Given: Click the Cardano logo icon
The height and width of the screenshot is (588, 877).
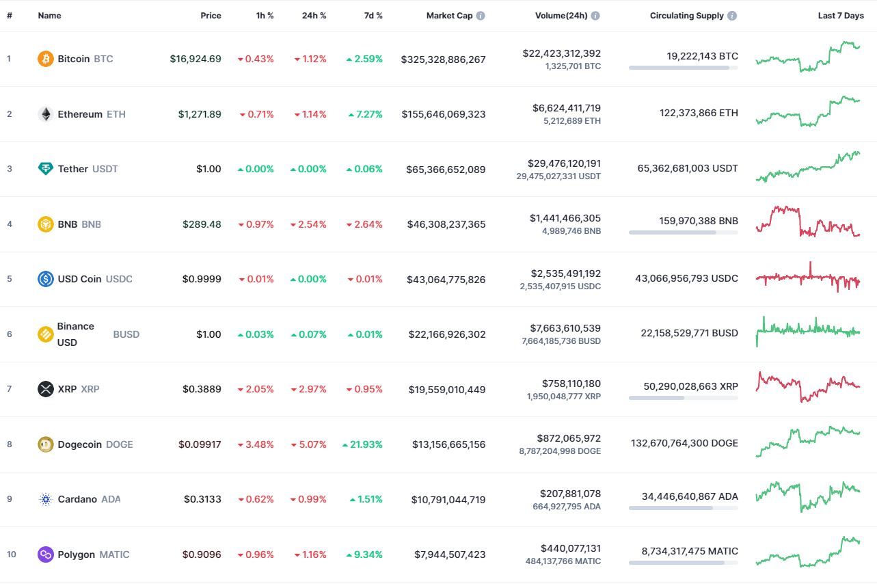Looking at the screenshot, I should 46,499.
